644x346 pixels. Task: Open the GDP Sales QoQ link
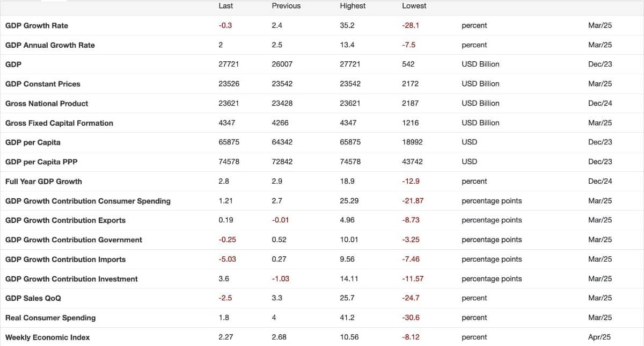(x=33, y=298)
